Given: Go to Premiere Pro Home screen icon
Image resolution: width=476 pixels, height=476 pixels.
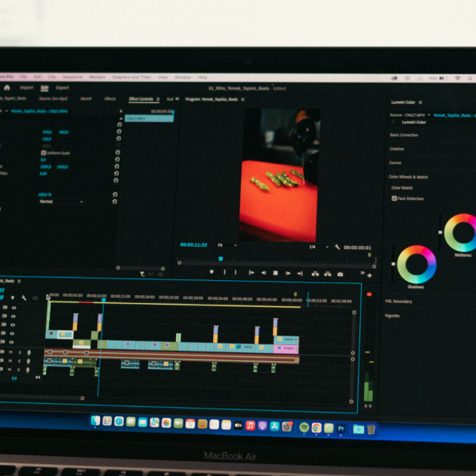Looking at the screenshot, I should click(x=7, y=88).
